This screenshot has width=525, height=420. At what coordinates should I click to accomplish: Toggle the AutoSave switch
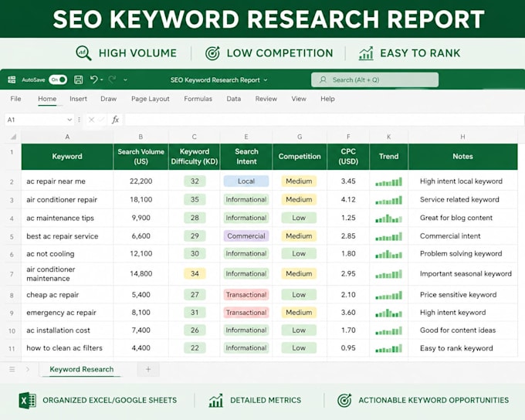[58, 80]
